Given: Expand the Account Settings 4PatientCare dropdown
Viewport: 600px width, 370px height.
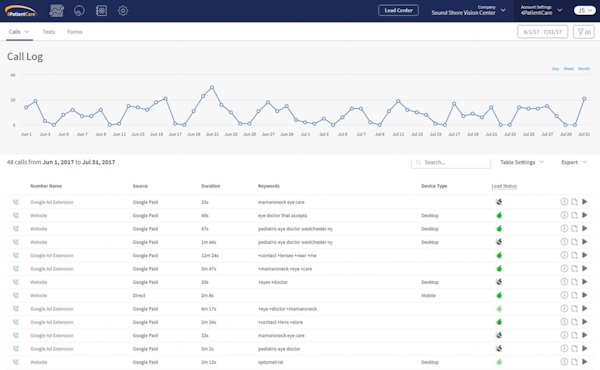Looking at the screenshot, I should [x=541, y=10].
